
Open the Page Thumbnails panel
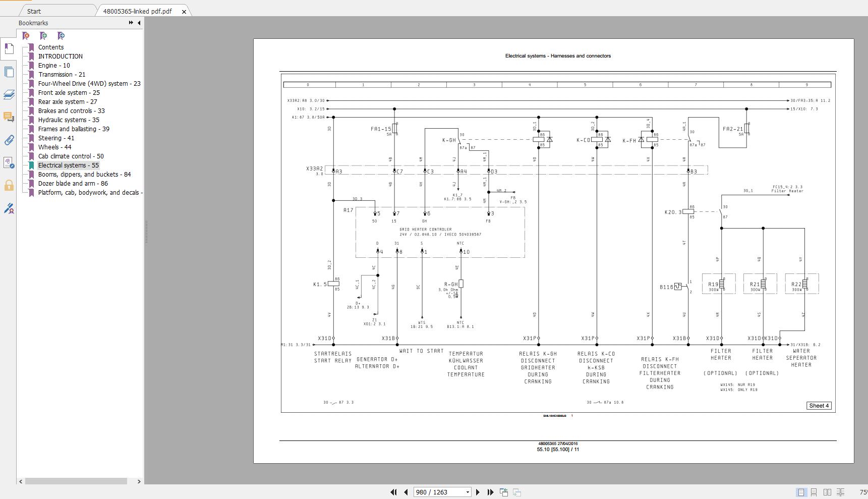(x=9, y=72)
